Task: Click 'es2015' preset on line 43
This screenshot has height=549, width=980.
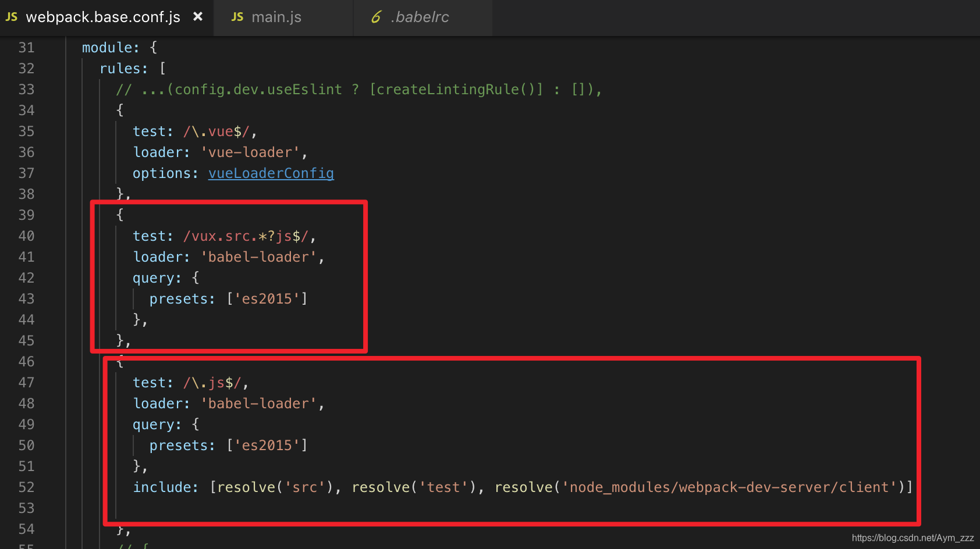Action: pyautogui.click(x=267, y=299)
